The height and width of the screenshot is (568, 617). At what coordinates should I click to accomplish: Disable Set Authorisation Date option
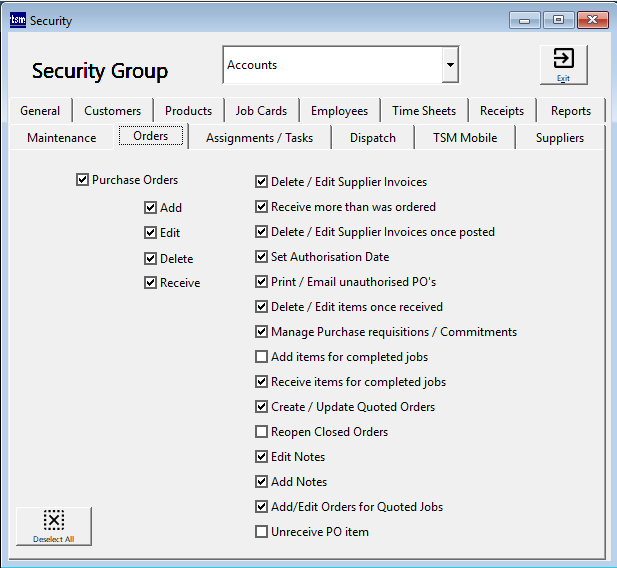click(262, 257)
